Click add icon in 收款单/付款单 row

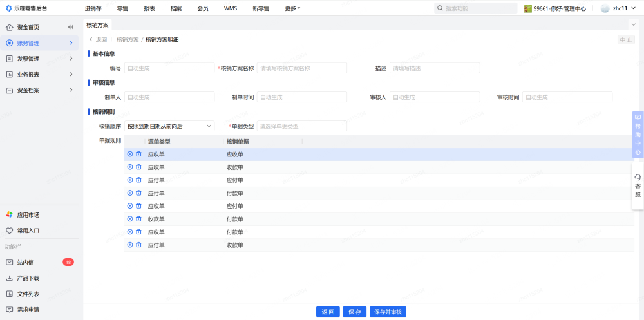click(x=130, y=219)
